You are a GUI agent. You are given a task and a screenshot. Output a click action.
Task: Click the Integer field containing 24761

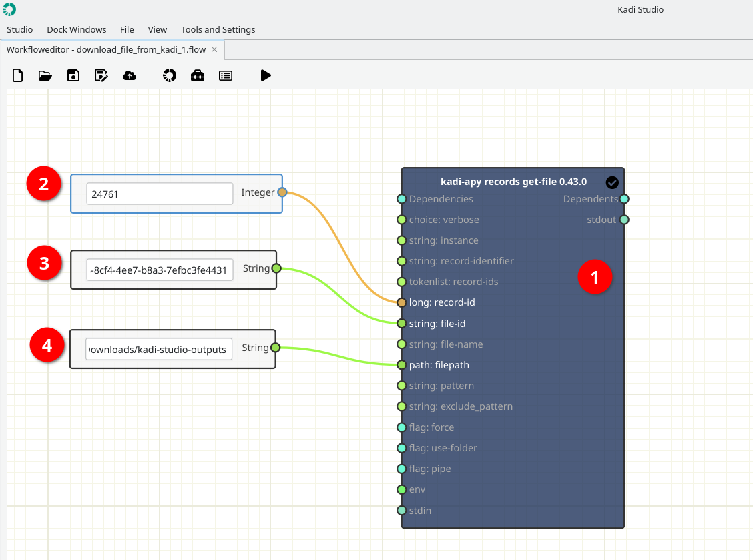pos(160,194)
